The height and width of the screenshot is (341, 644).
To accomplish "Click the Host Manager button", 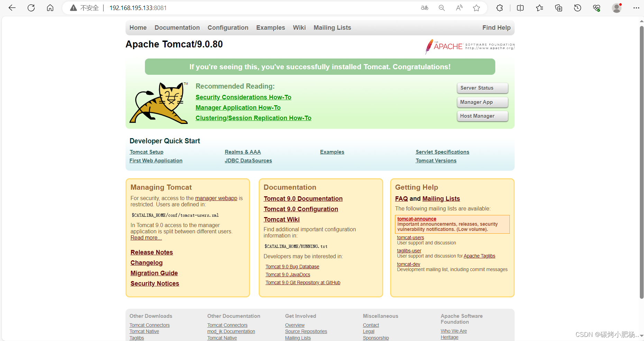I will click(482, 116).
